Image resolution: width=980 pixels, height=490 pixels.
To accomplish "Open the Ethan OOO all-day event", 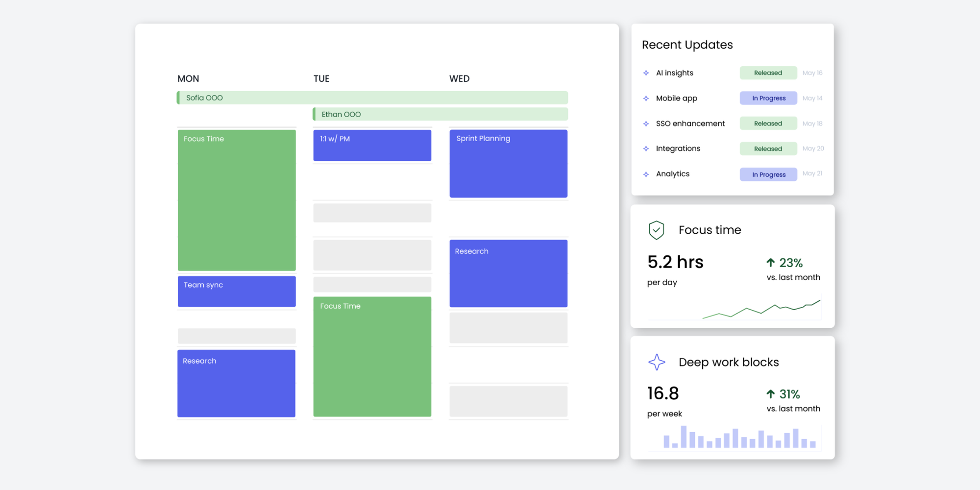I will [441, 114].
